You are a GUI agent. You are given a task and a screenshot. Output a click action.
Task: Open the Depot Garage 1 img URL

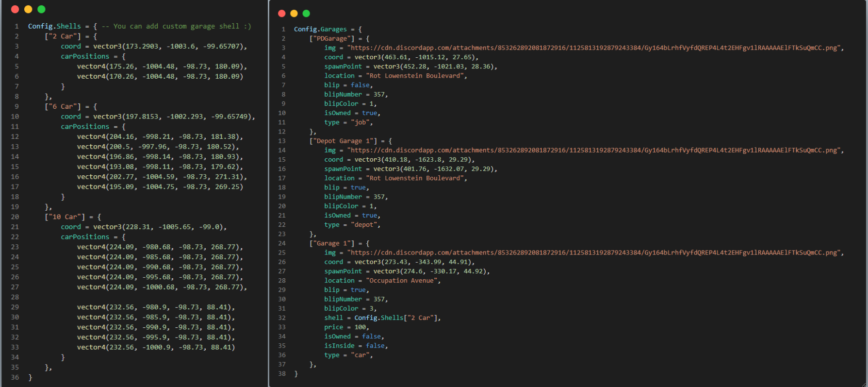[x=595, y=151]
